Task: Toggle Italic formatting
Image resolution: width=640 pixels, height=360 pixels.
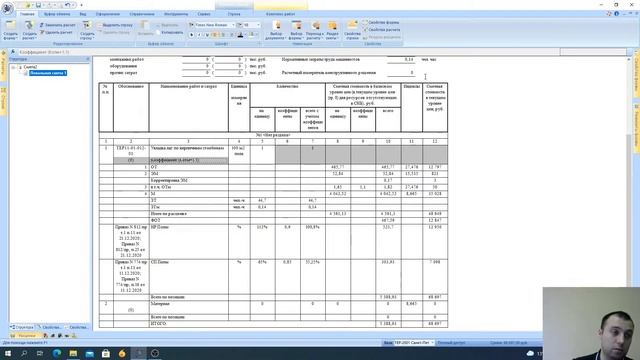Action: point(199,35)
